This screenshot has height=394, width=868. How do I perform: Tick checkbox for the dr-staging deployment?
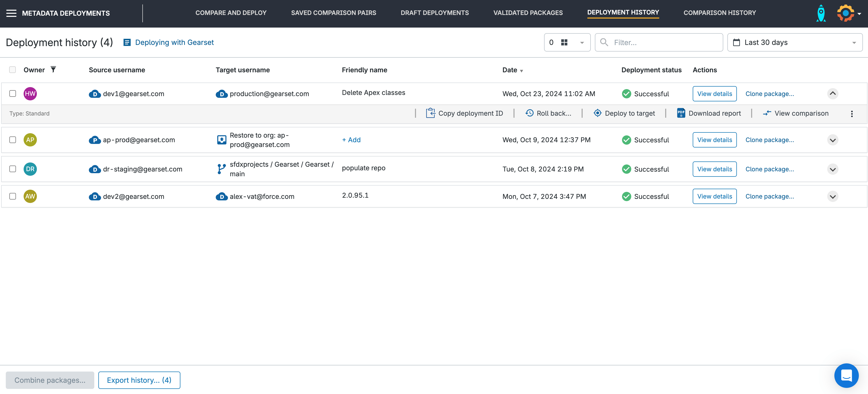pyautogui.click(x=13, y=169)
